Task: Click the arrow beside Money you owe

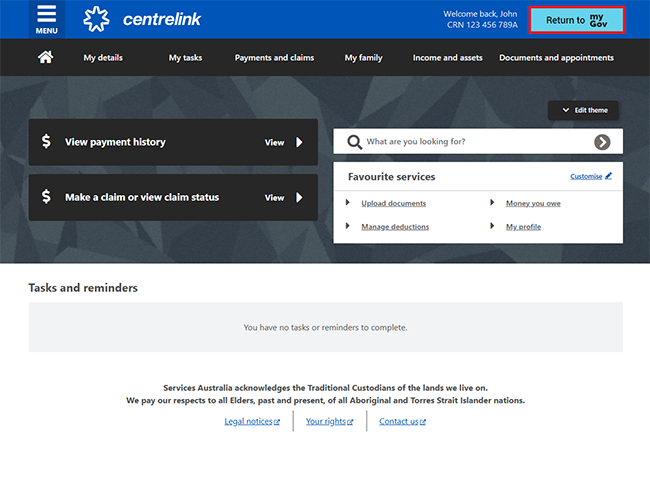Action: 492,203
